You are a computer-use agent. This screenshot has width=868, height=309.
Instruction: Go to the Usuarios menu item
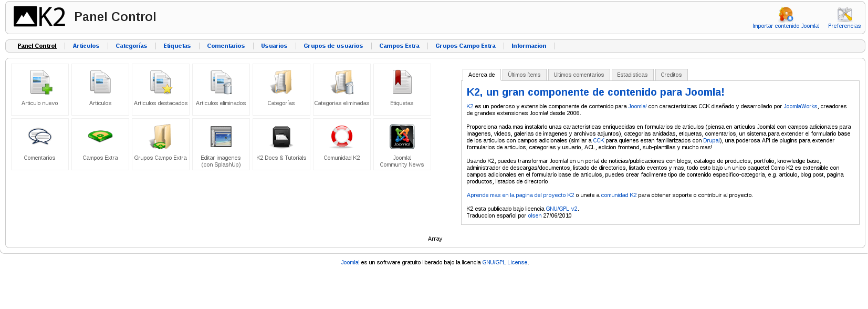(274, 46)
